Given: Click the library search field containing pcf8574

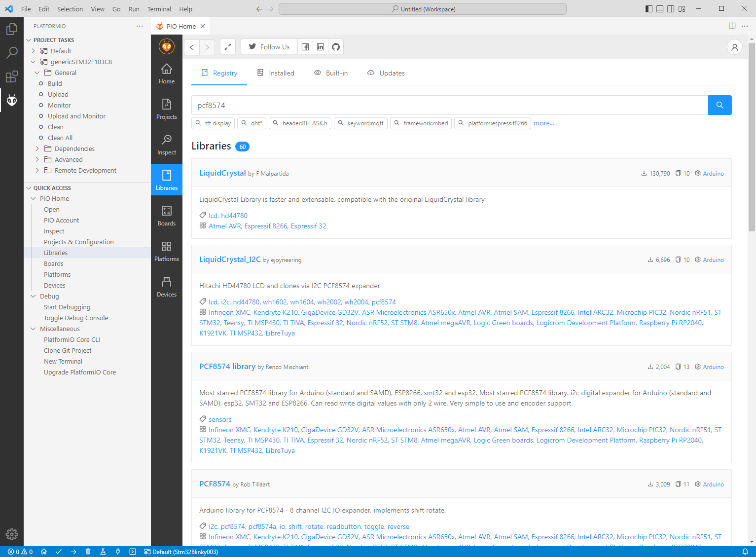Looking at the screenshot, I should (x=450, y=105).
